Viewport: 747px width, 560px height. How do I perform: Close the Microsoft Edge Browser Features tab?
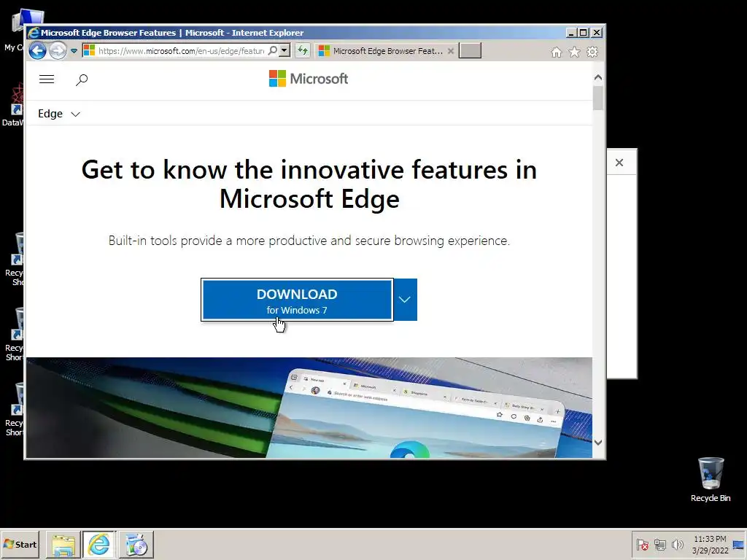pyautogui.click(x=450, y=51)
